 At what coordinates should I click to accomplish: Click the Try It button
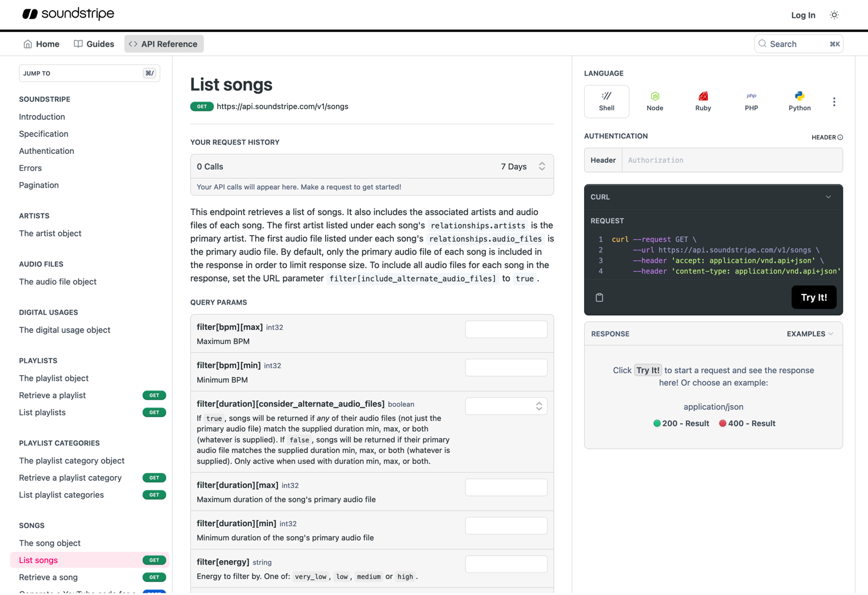[x=814, y=297]
